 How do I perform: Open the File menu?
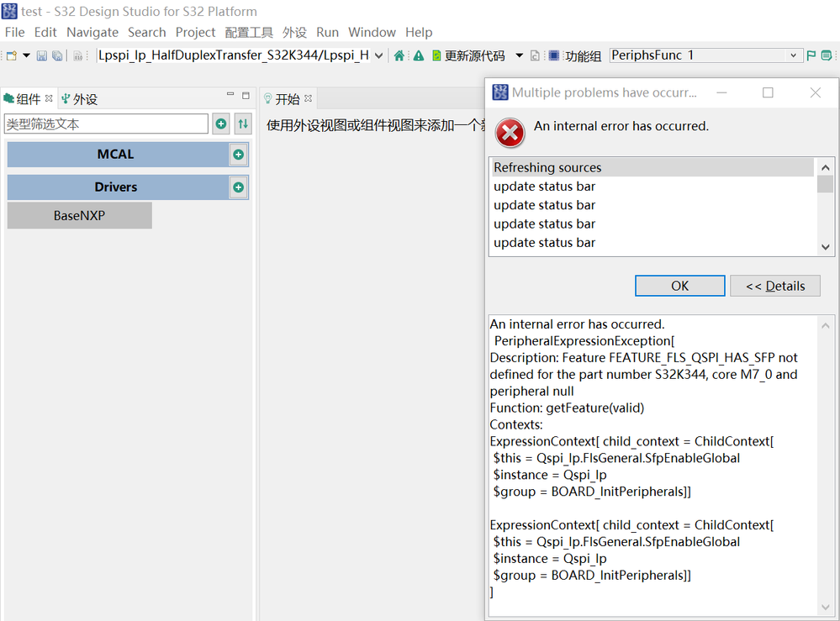point(15,32)
